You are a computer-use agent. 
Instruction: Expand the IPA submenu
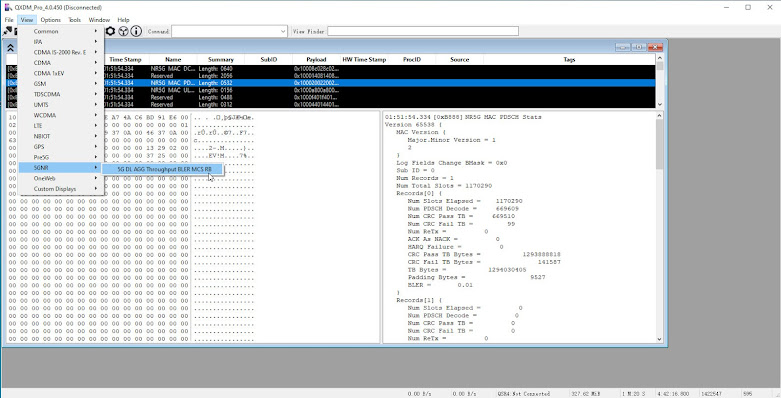[x=61, y=42]
